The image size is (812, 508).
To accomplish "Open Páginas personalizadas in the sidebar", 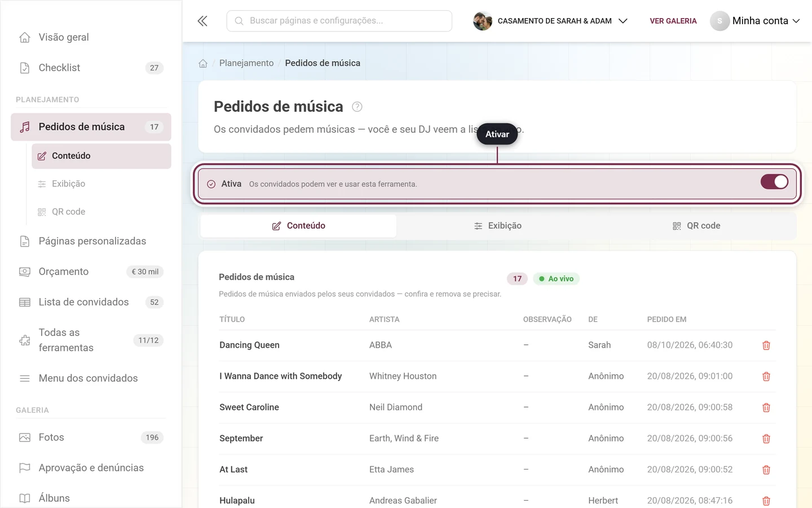I will (x=91, y=241).
